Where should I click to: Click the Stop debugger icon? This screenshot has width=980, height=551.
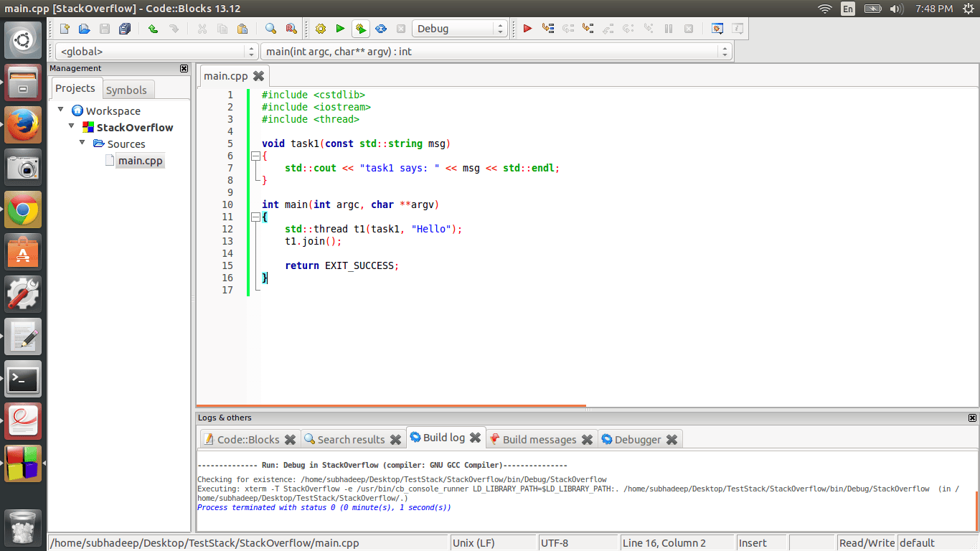pyautogui.click(x=689, y=29)
